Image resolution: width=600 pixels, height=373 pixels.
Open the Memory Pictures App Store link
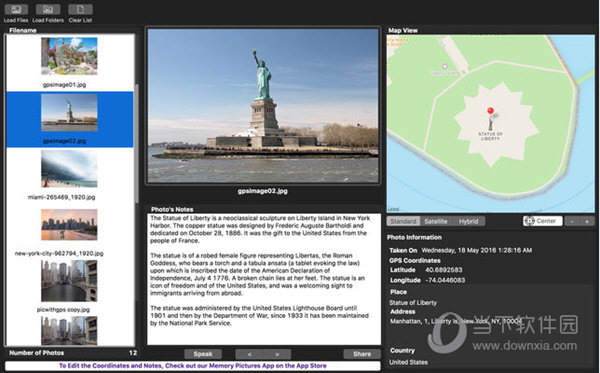click(x=193, y=366)
